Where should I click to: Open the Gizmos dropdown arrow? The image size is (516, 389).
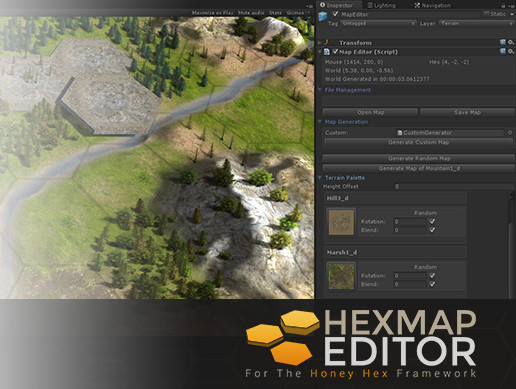pos(308,13)
